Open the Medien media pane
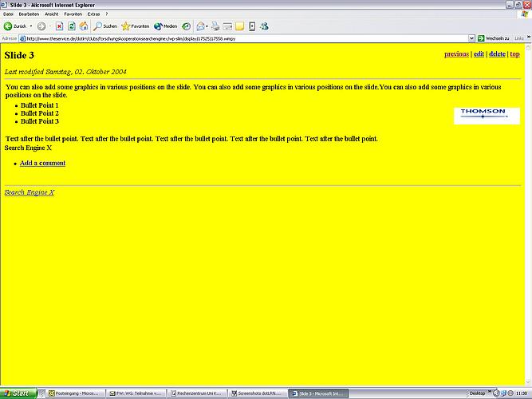The height and width of the screenshot is (399, 532). pos(165,26)
